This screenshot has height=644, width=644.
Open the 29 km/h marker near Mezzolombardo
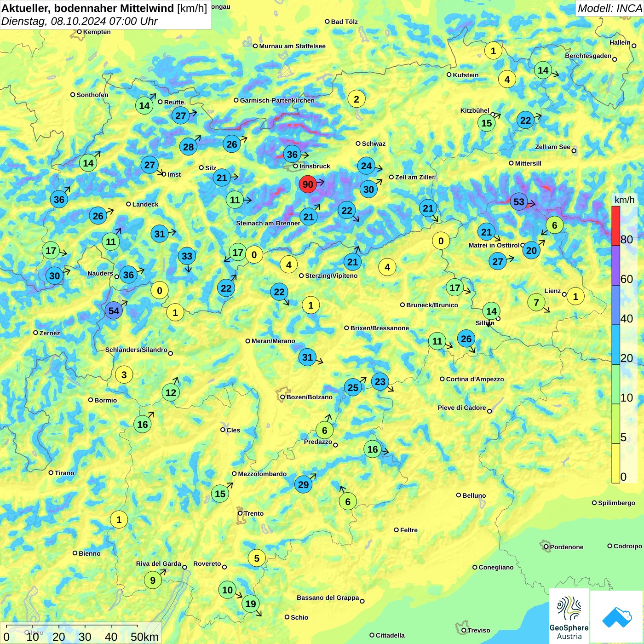pos(303,484)
